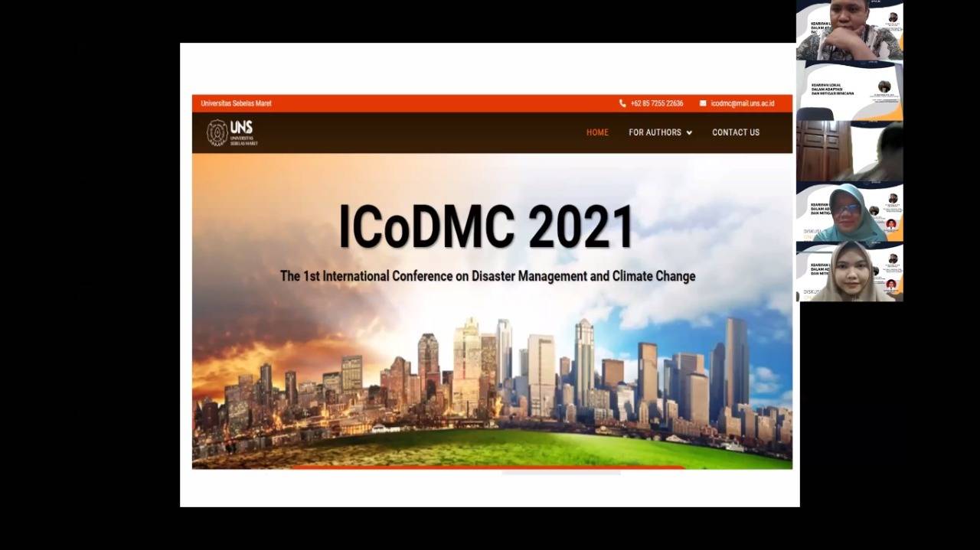This screenshot has height=550, width=980.
Task: Select the participant tile showing only the slide
Action: [849, 90]
